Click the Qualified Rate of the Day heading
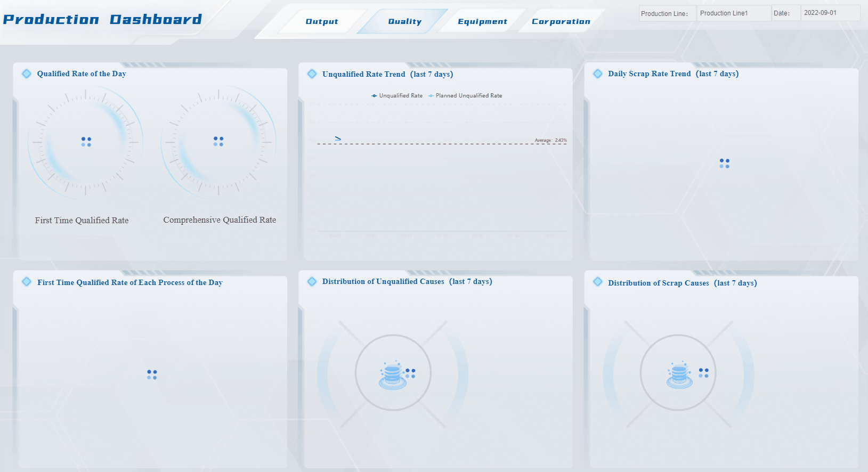 pos(82,74)
